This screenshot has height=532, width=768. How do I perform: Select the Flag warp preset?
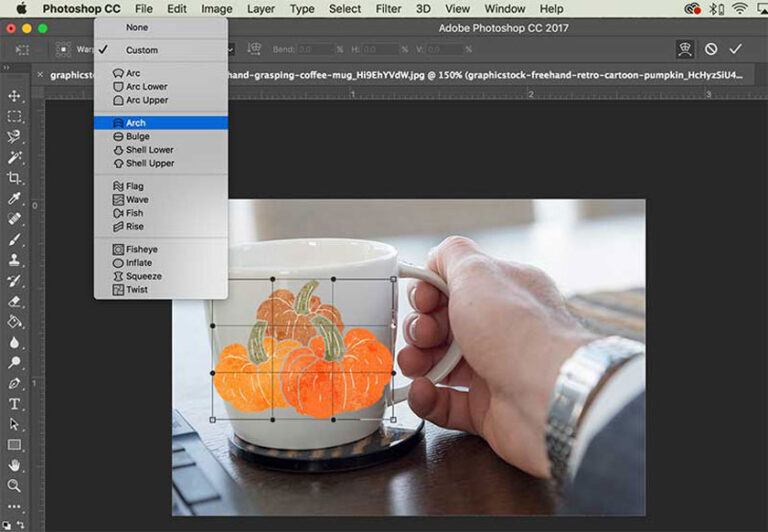(134, 186)
